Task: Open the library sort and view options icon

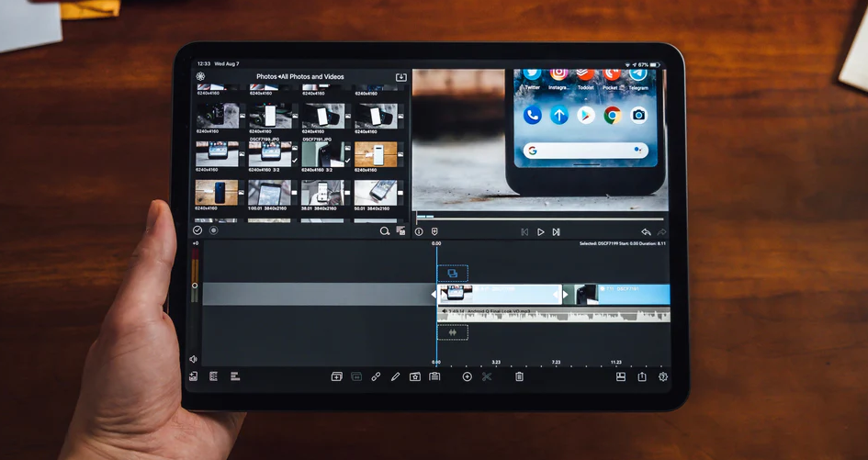Action: [x=400, y=230]
